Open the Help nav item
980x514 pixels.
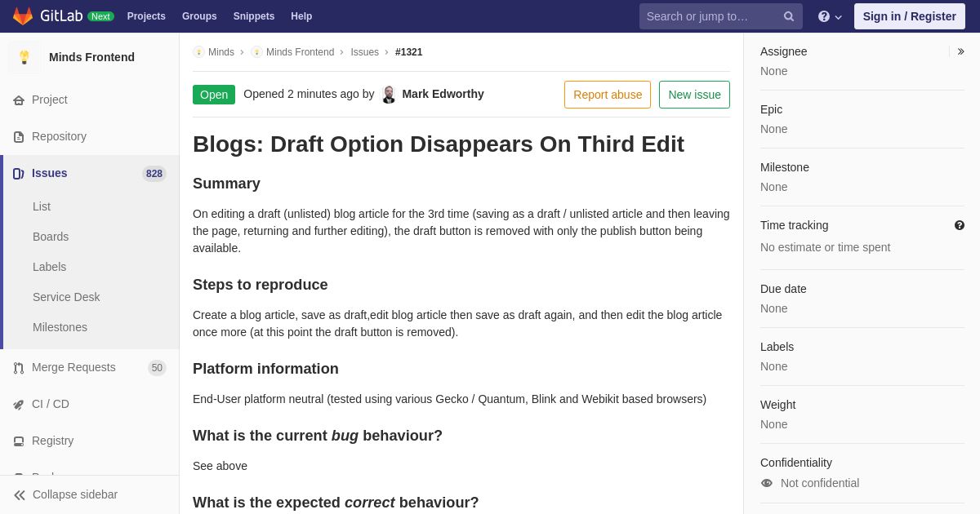coord(301,16)
